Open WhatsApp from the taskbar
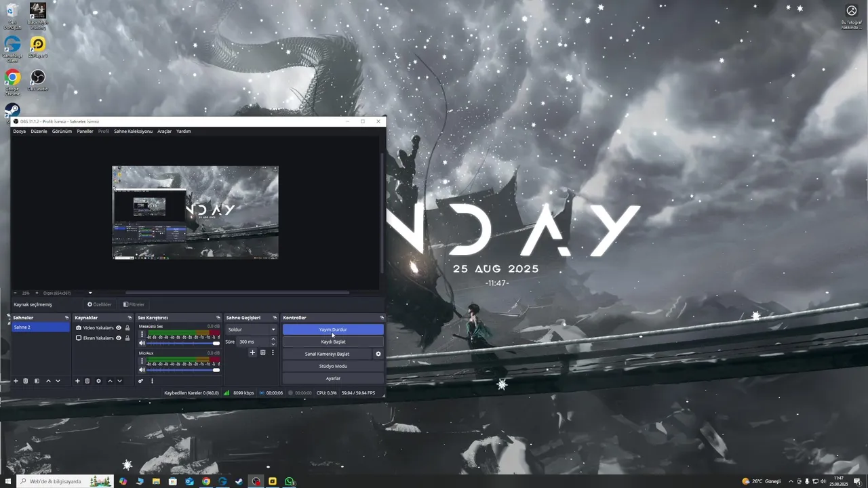 290,481
